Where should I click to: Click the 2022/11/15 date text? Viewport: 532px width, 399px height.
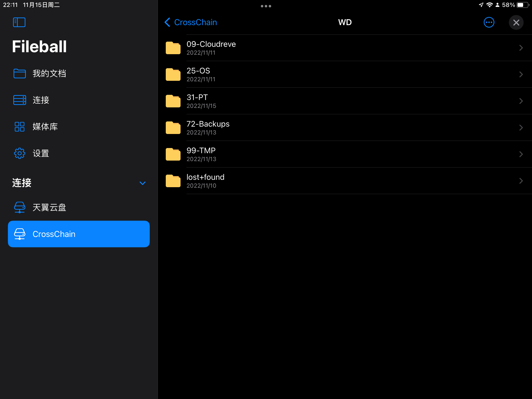click(x=201, y=106)
